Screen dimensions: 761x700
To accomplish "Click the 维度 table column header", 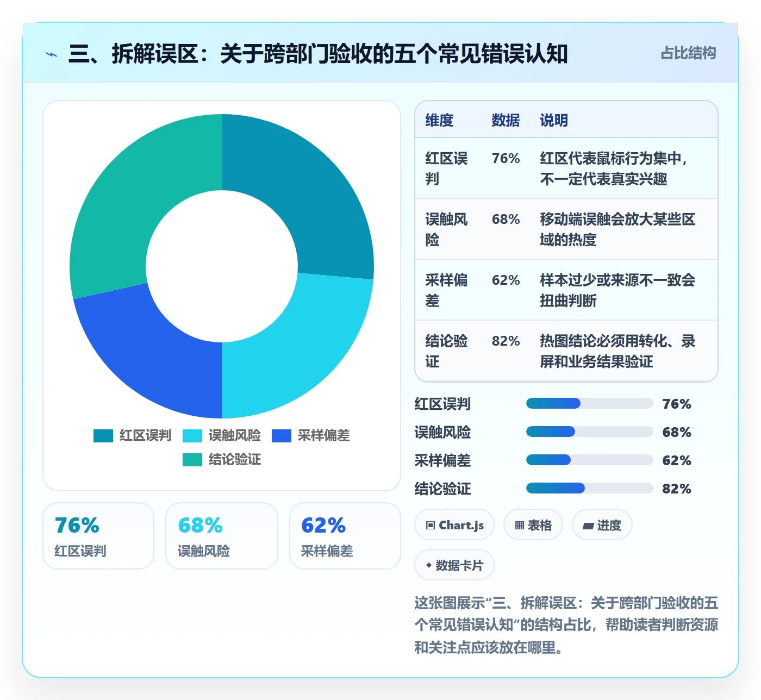I will [x=439, y=120].
